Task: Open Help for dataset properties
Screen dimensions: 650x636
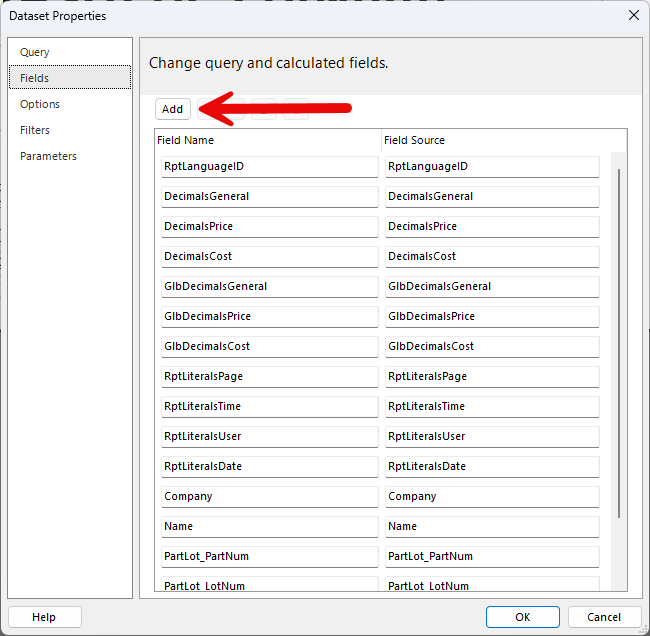Action: pyautogui.click(x=44, y=617)
